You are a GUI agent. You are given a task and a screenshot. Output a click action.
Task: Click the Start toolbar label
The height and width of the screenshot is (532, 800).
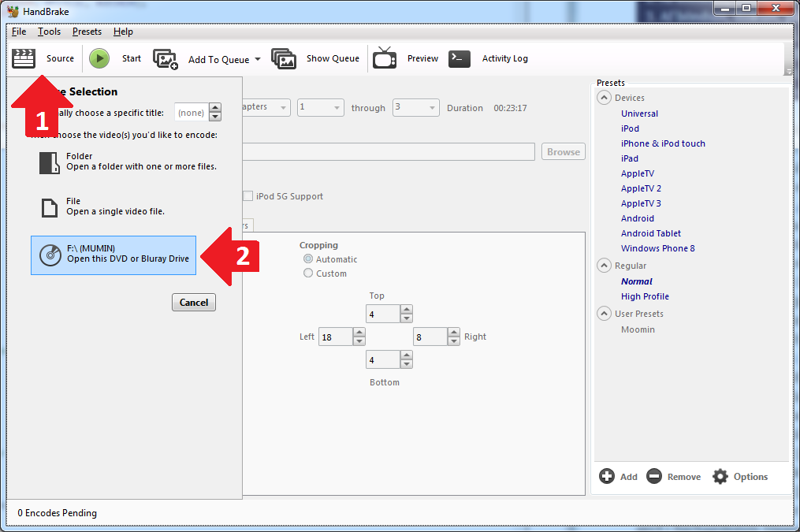pyautogui.click(x=132, y=58)
